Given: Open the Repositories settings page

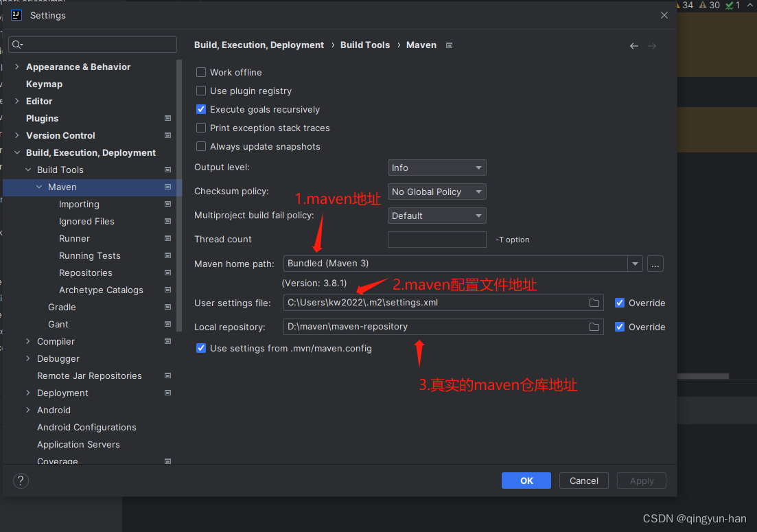Looking at the screenshot, I should click(86, 273).
